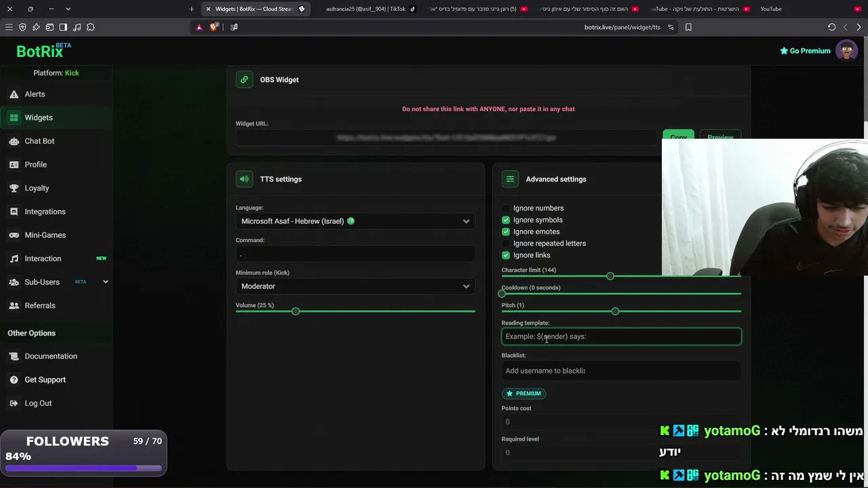The width and height of the screenshot is (868, 488).
Task: Focus the Command input field
Action: [355, 254]
